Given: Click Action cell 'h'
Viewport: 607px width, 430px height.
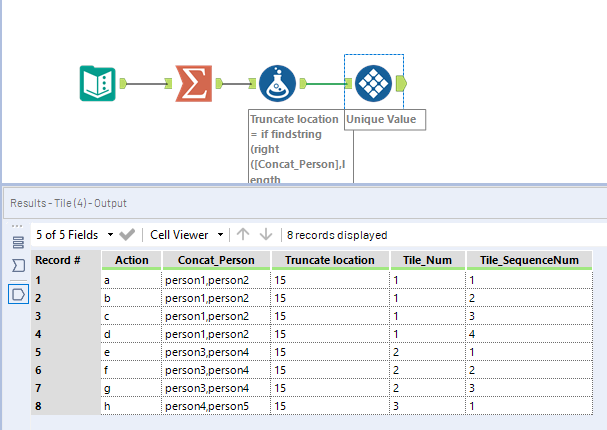Looking at the screenshot, I should click(x=131, y=406).
